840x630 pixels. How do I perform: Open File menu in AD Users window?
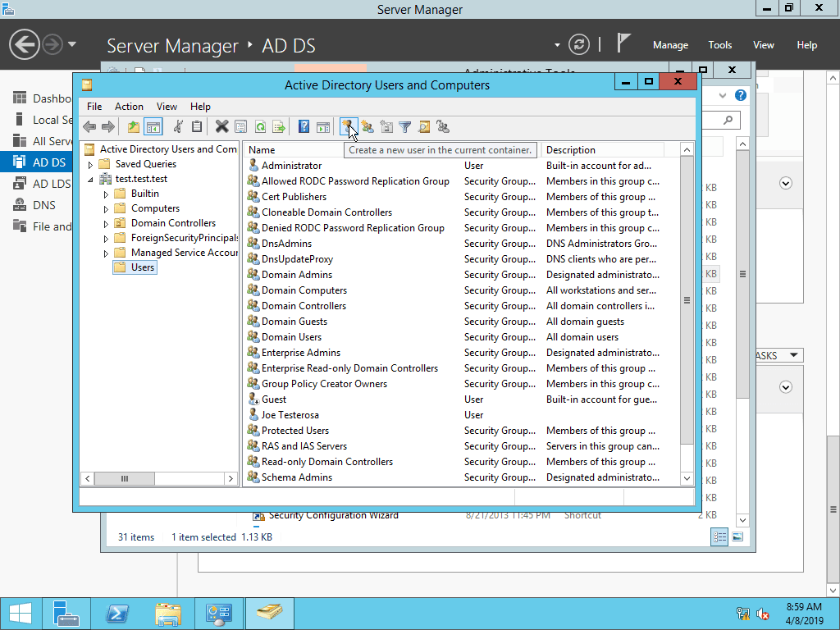click(94, 106)
